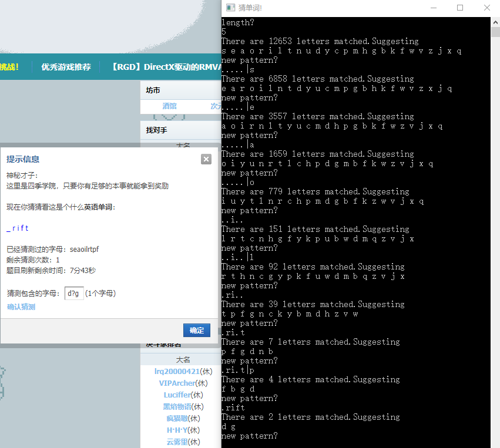Viewport: 500px width, 448px height.
Task: Open 优秀游戏推荐 in the teal banner
Action: 66,67
